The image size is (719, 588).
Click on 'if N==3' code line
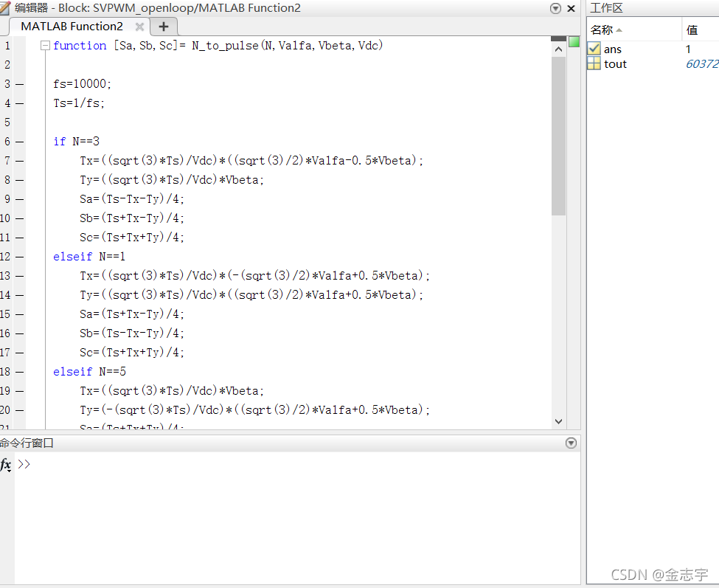point(76,141)
